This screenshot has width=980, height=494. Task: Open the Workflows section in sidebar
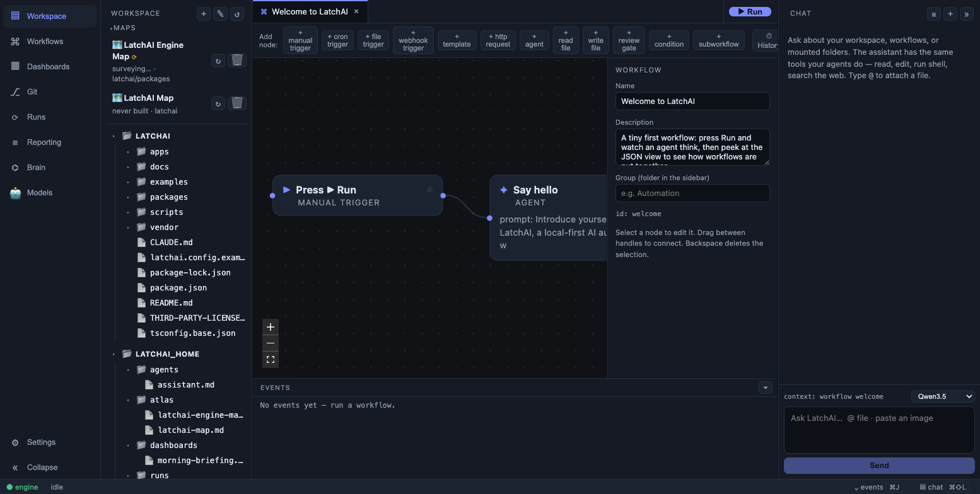(50, 42)
